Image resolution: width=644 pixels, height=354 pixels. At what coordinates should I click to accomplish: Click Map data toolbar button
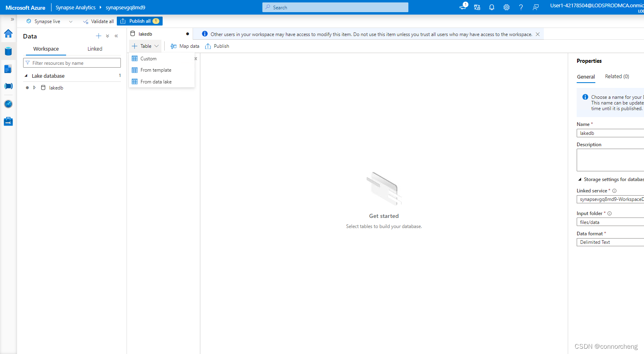point(185,46)
